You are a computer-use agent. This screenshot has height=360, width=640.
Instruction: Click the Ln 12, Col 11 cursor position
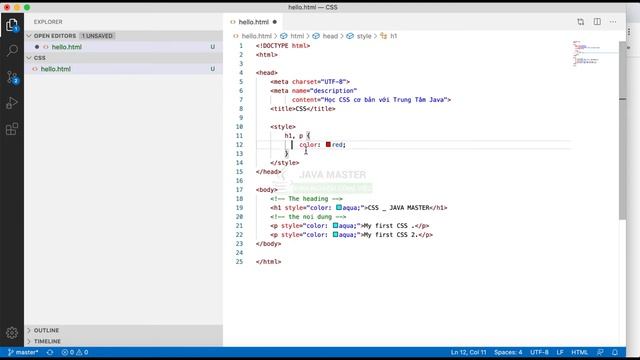click(x=468, y=352)
